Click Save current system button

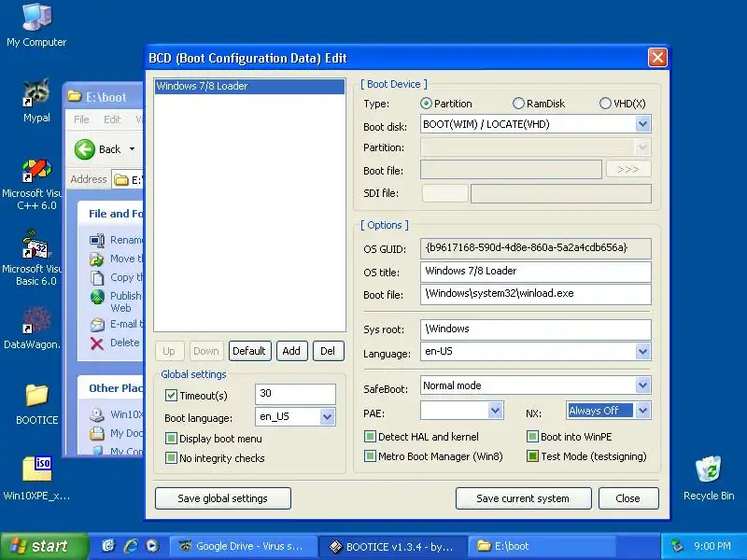tap(523, 498)
